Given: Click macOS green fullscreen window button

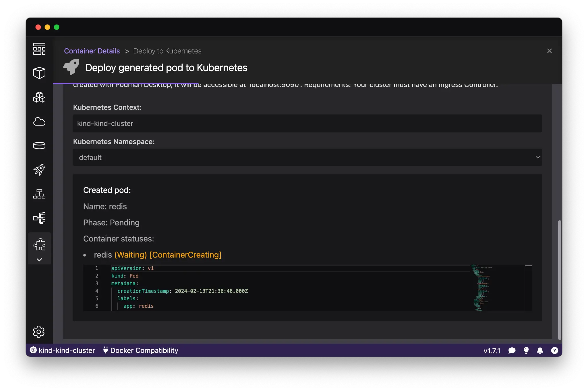Looking at the screenshot, I should tap(57, 27).
